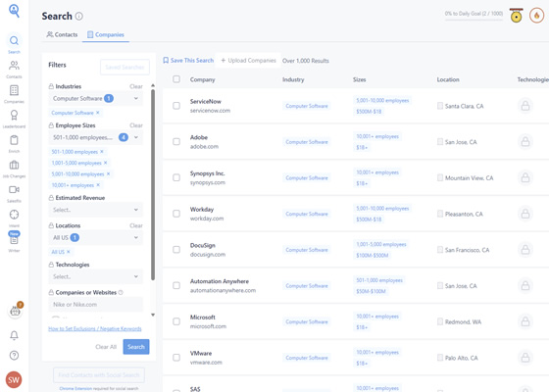Click the lock icon in ServiceNow row
Screen dimensions: 549x392
[x=525, y=106]
